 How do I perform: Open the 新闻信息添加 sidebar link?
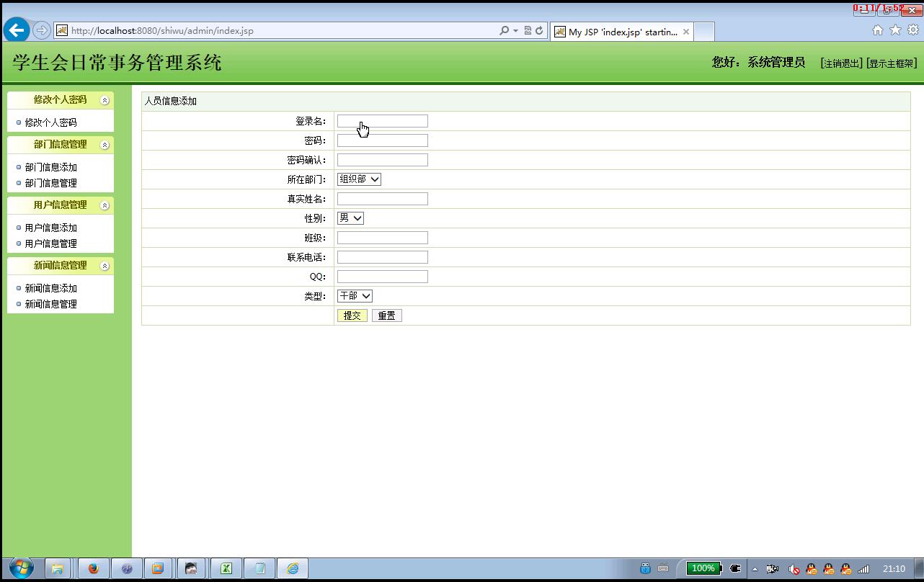[x=50, y=288]
